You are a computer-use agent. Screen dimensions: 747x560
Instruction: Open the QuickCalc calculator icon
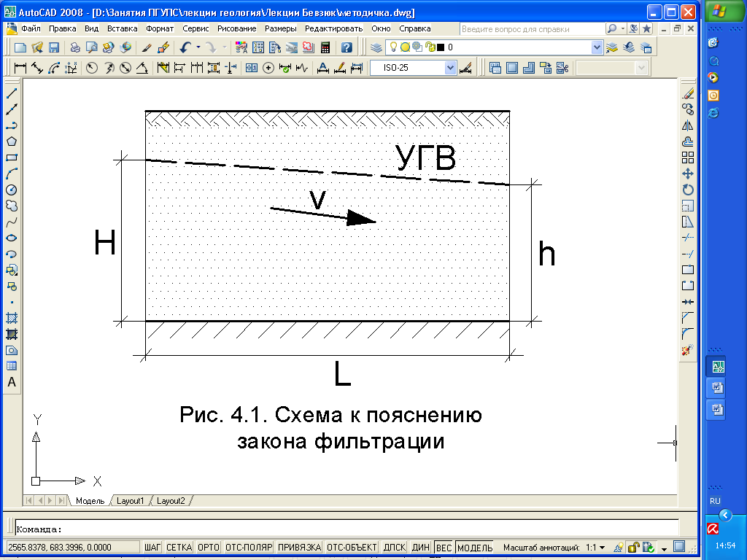(x=325, y=47)
